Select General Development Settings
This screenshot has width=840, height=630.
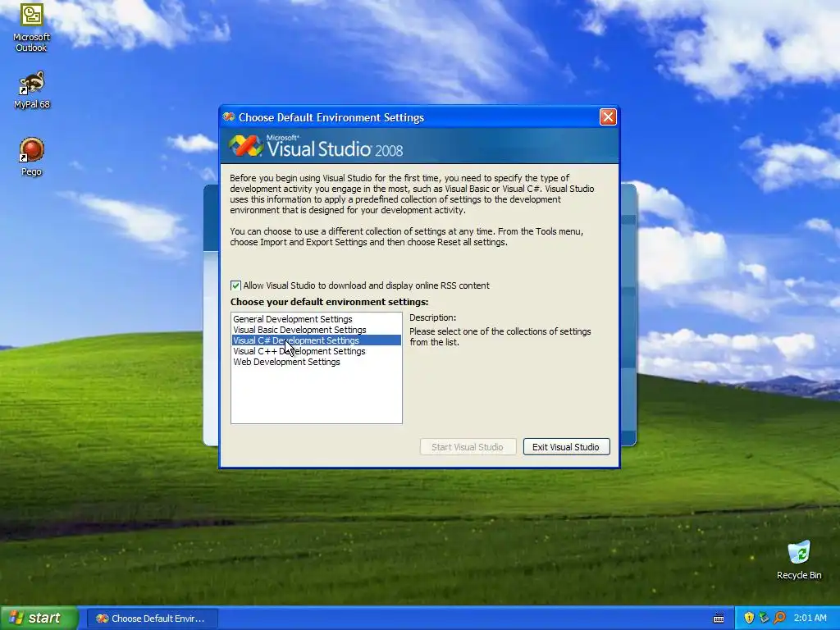(316, 319)
